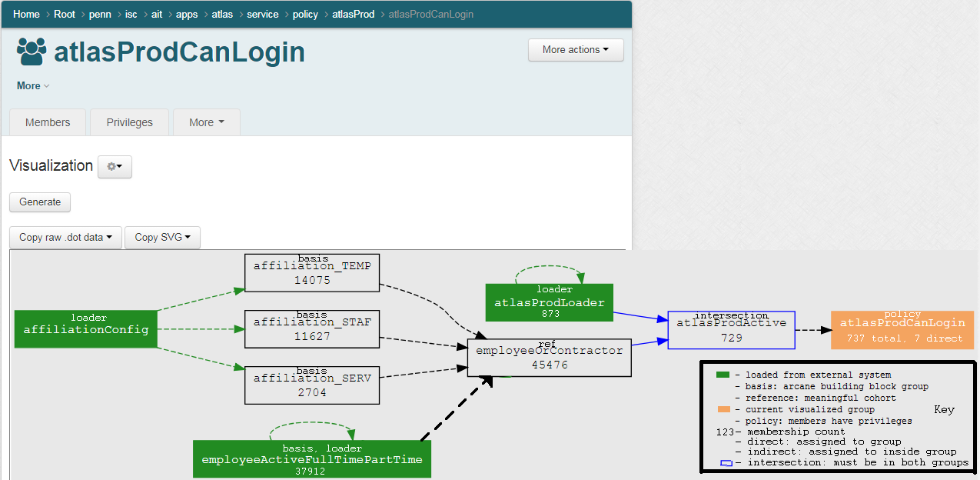Click the Visualization heading text
Viewport: 980px width, 480px height.
(51, 165)
